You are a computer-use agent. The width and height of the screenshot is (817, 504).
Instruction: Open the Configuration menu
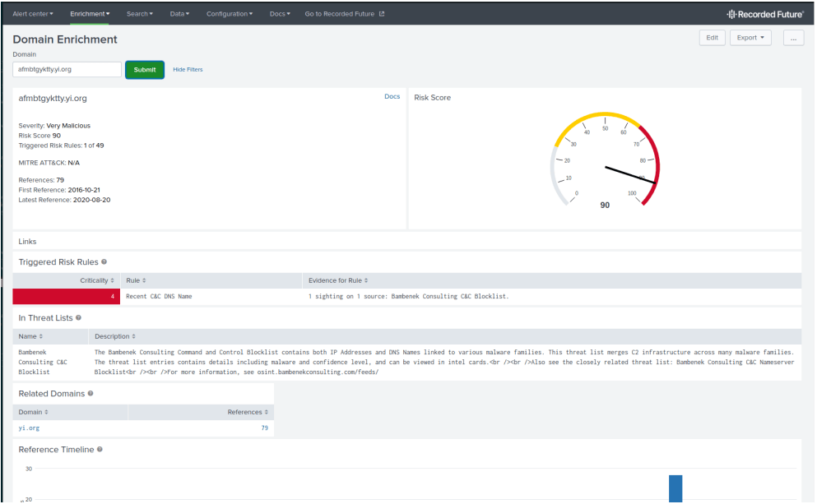pyautogui.click(x=230, y=14)
